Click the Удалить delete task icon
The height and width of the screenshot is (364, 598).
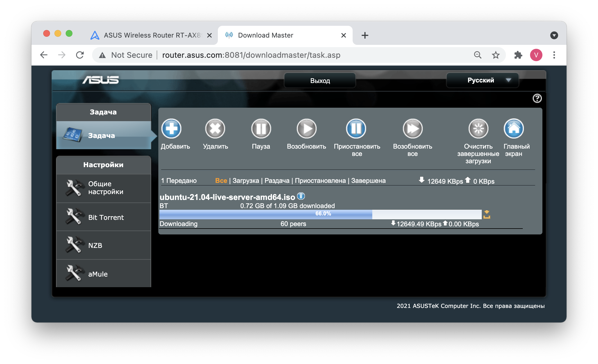tap(215, 129)
